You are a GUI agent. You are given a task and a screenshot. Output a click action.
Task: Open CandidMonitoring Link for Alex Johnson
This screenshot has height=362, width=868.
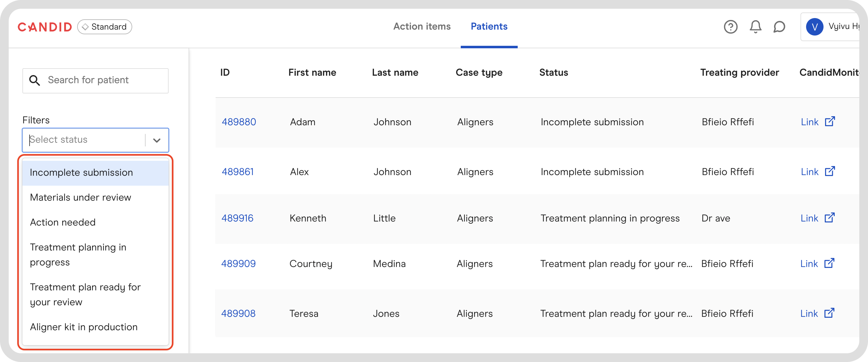pos(810,172)
